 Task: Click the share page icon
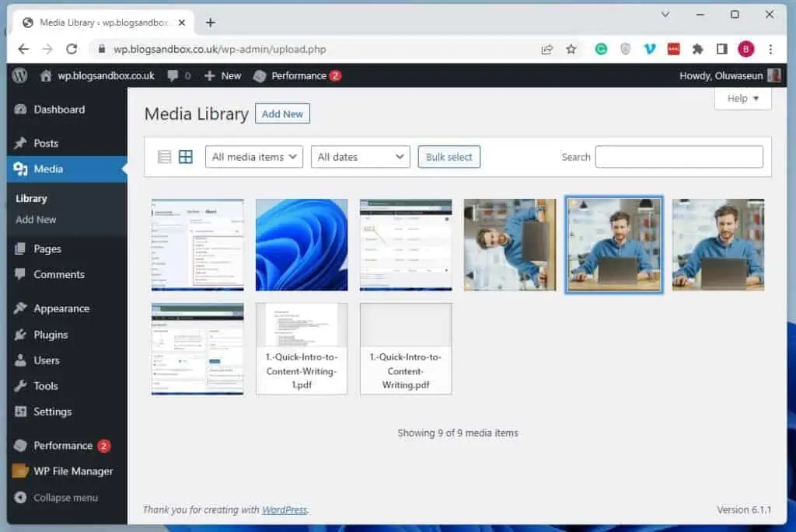pos(546,49)
